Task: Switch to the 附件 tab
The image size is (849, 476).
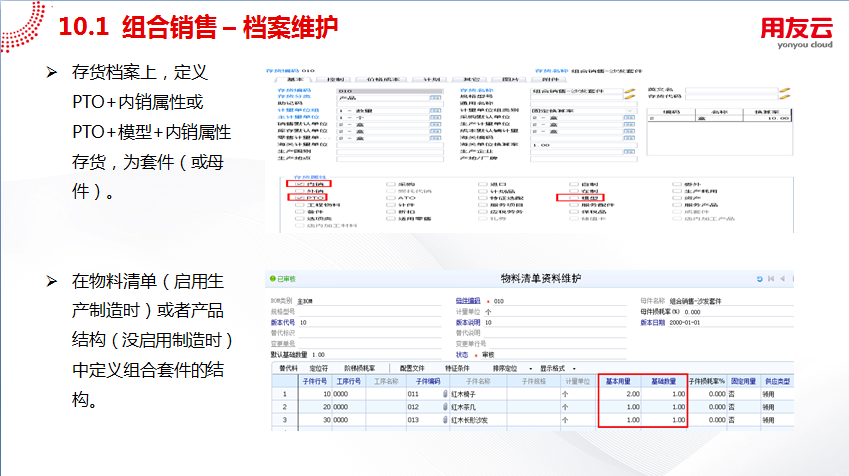Action: (550, 80)
